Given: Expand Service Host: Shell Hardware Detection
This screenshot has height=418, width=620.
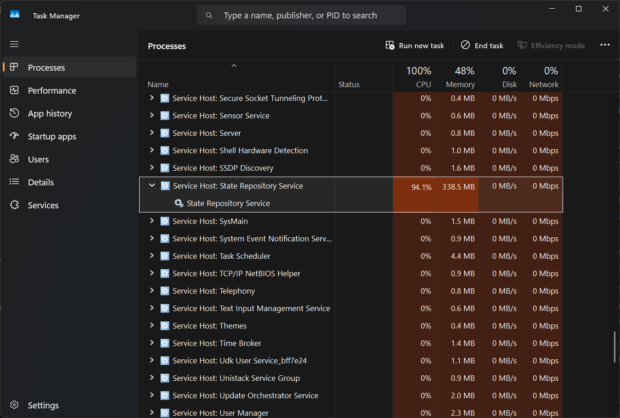Looking at the screenshot, I should (151, 150).
